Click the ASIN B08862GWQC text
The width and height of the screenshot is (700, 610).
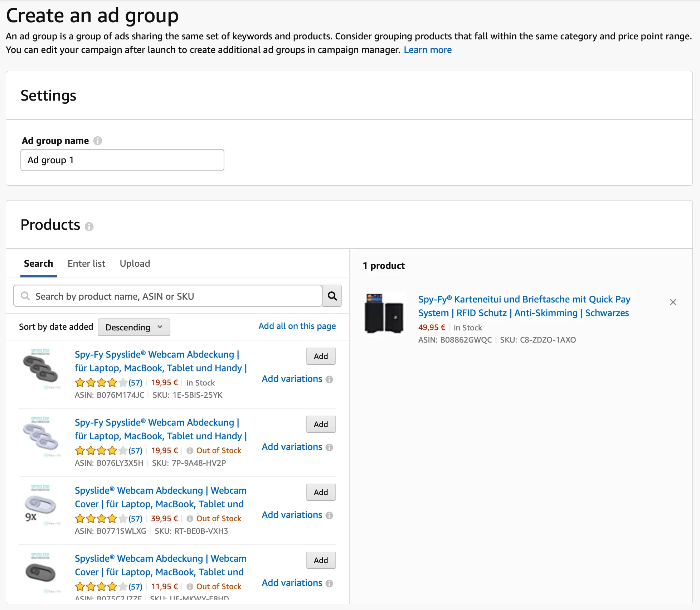tap(455, 340)
